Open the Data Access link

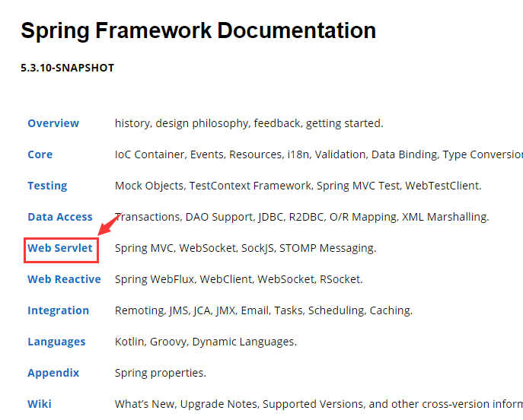(x=60, y=217)
